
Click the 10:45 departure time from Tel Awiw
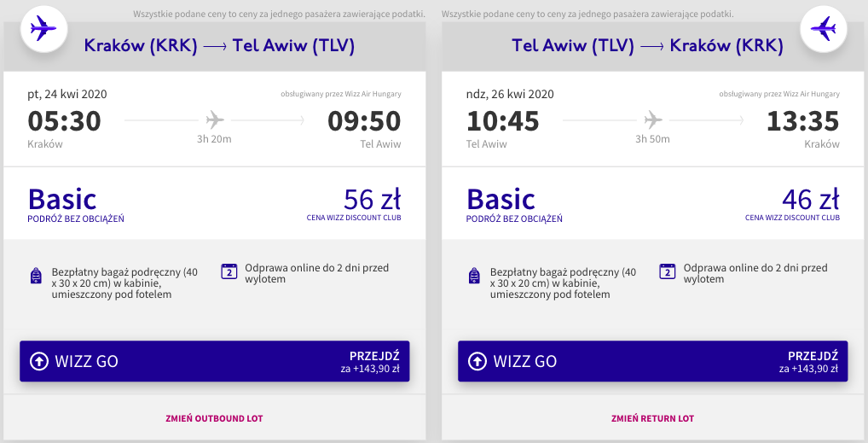503,121
